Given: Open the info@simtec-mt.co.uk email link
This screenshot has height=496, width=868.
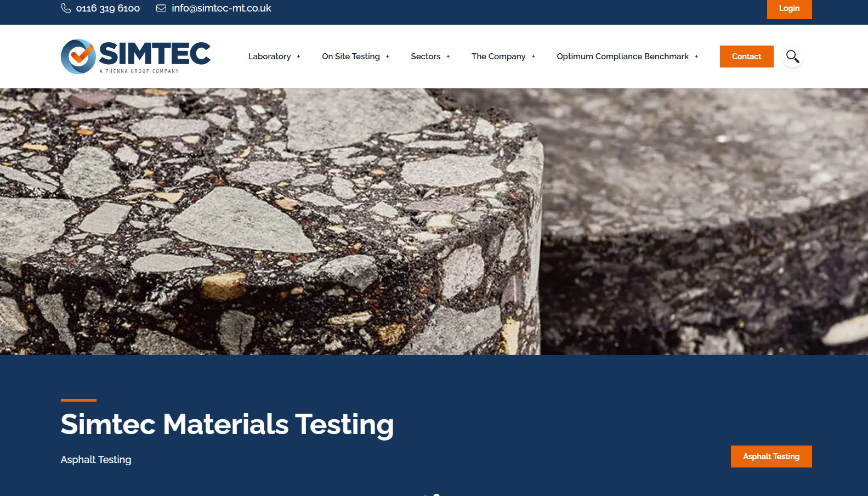Looking at the screenshot, I should point(222,8).
